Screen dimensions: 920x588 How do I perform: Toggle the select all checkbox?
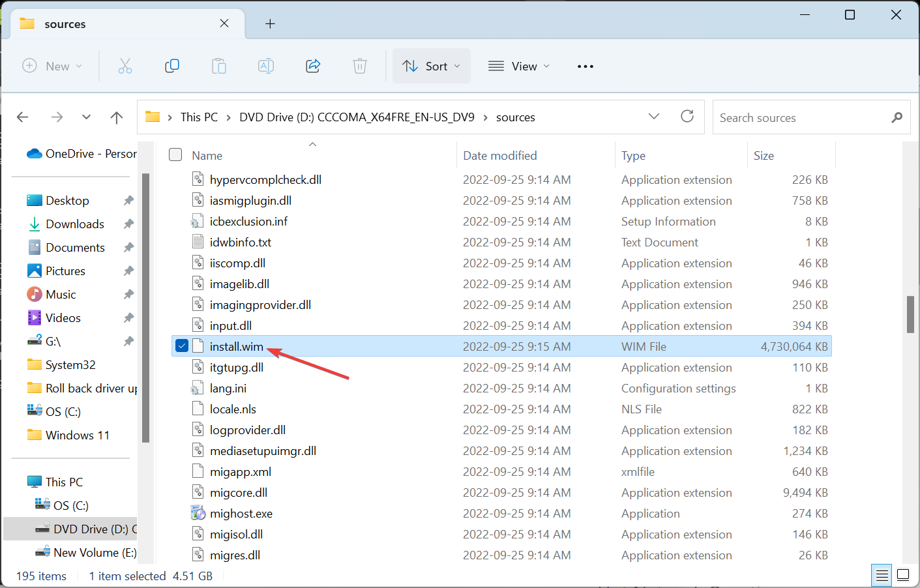coord(175,154)
